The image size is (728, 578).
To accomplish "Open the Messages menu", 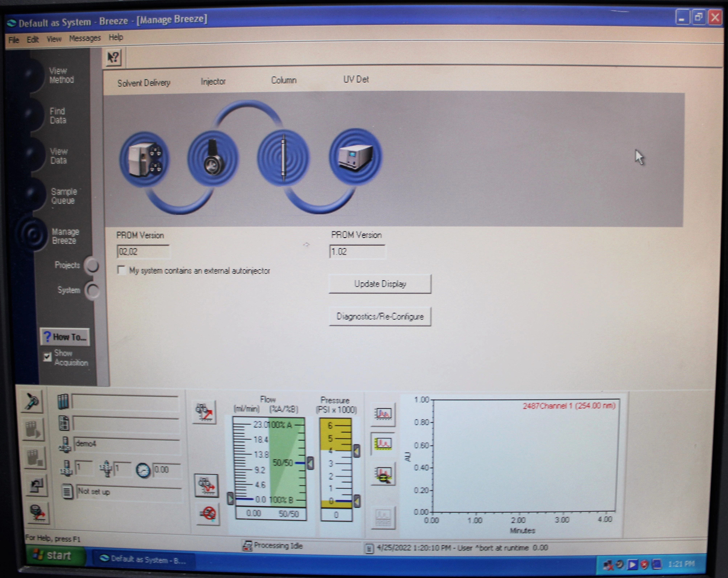I will [85, 38].
